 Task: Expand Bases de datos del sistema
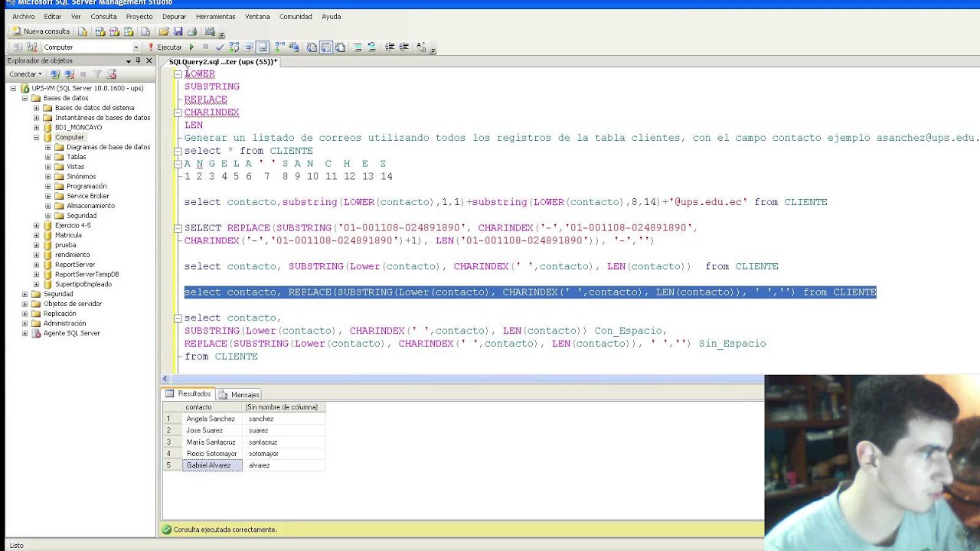click(36, 108)
